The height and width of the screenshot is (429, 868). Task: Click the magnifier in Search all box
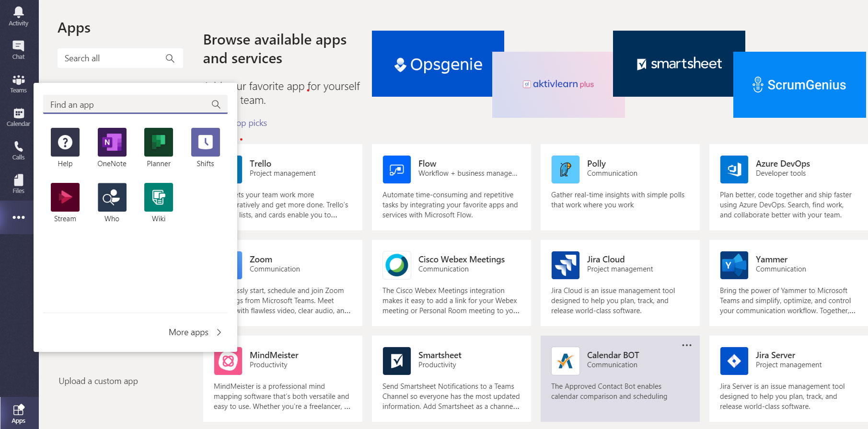[x=170, y=58]
